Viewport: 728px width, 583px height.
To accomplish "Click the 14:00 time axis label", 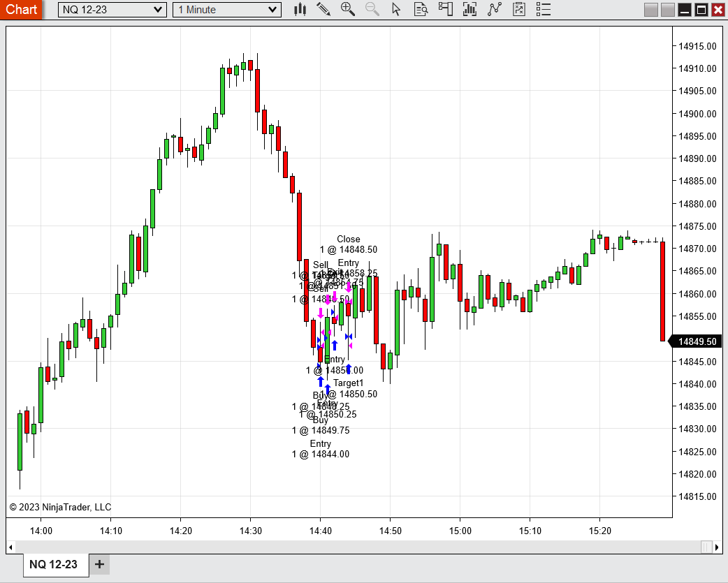I will coord(41,531).
